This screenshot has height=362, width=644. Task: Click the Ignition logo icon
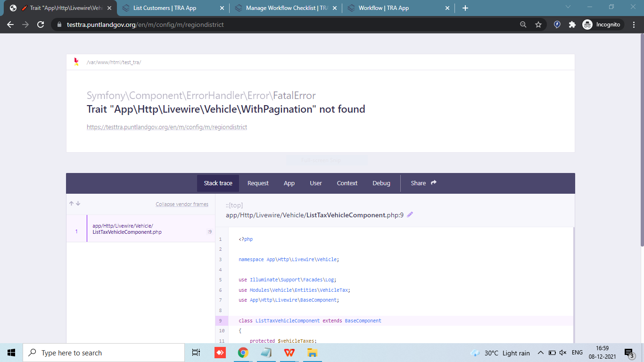tap(76, 62)
